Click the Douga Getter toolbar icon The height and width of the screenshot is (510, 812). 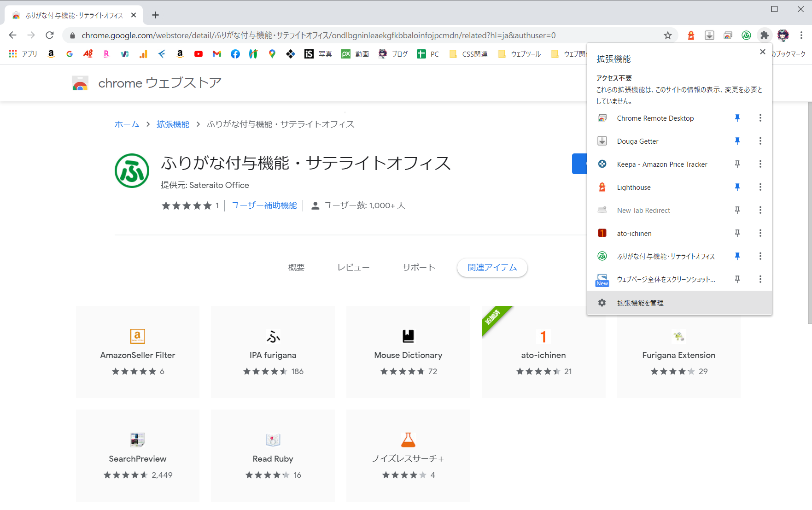click(709, 35)
